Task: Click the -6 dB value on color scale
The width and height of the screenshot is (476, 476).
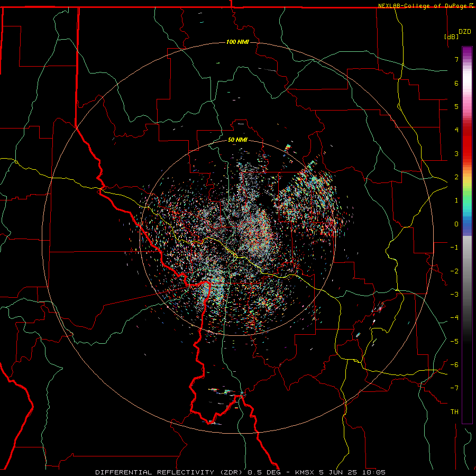Action: [454, 365]
